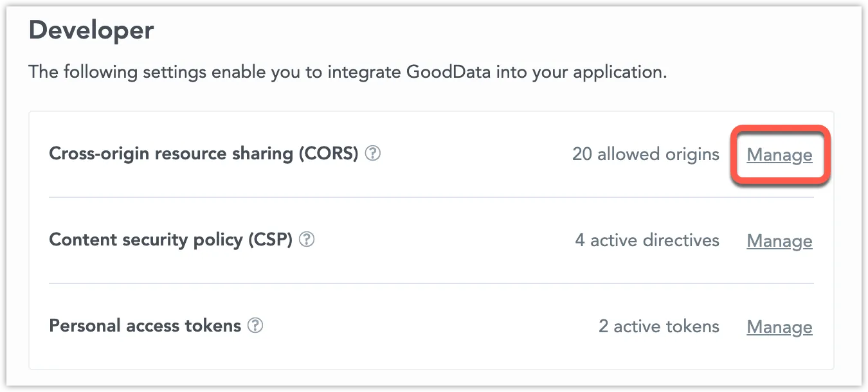Manage the Personal access tokens
868x392 pixels.
point(779,326)
